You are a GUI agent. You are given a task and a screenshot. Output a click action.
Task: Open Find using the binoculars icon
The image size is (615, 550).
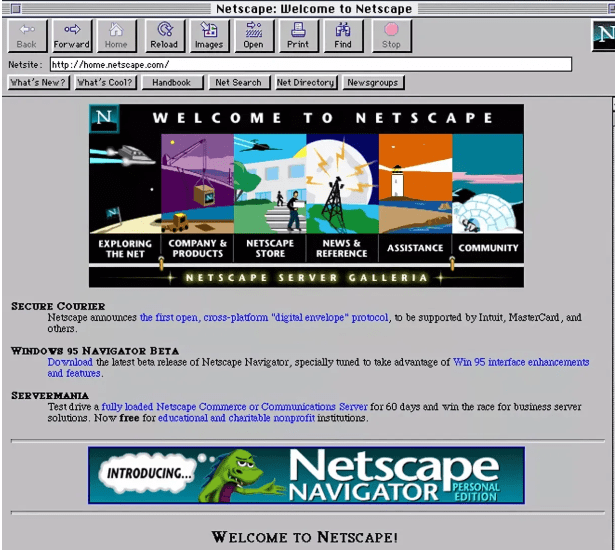[343, 35]
